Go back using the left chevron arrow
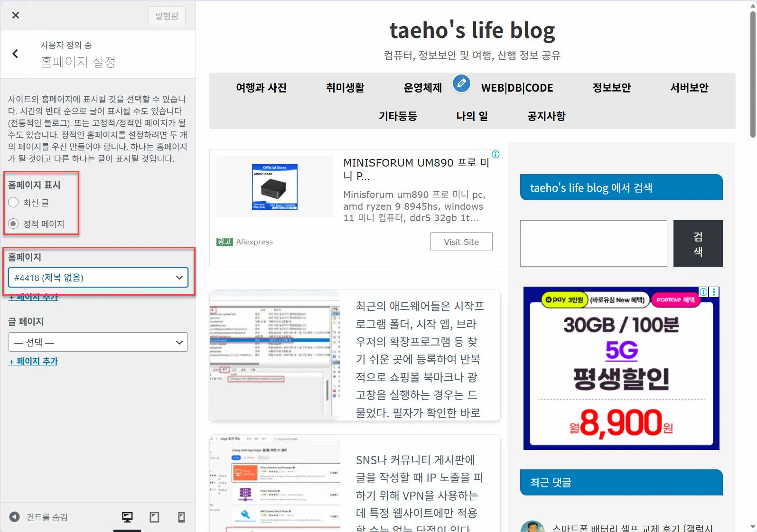757x532 pixels. coord(16,54)
